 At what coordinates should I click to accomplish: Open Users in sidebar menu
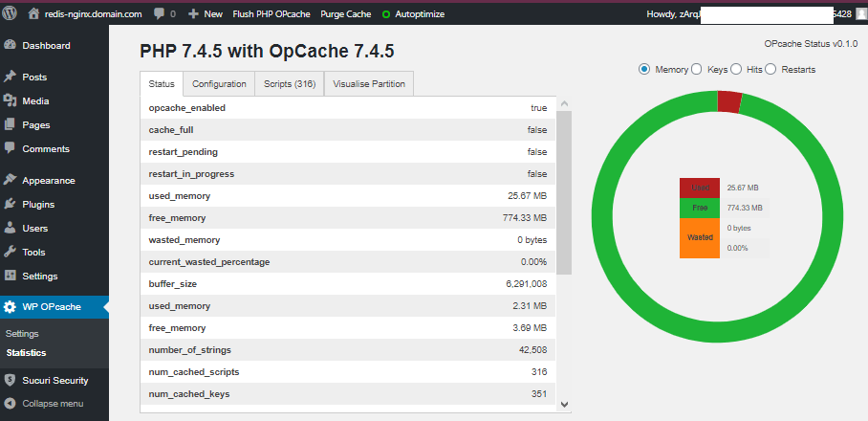click(34, 228)
